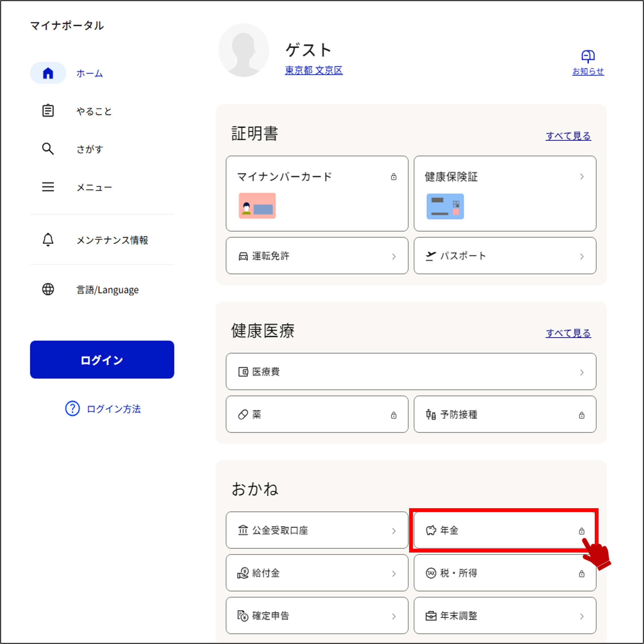Viewport: 644px width, 644px height.
Task: Open 公金受取口座 via its chevron arrow
Action: tap(394, 531)
